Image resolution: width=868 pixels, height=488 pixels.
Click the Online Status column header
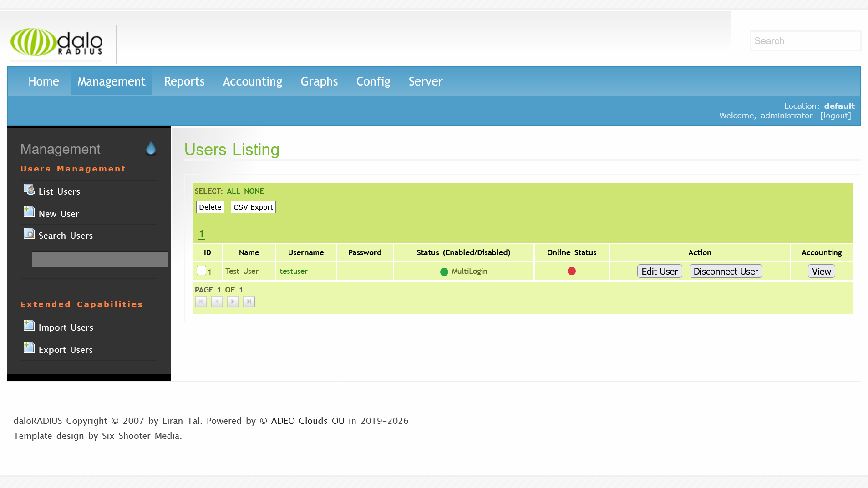tap(572, 252)
